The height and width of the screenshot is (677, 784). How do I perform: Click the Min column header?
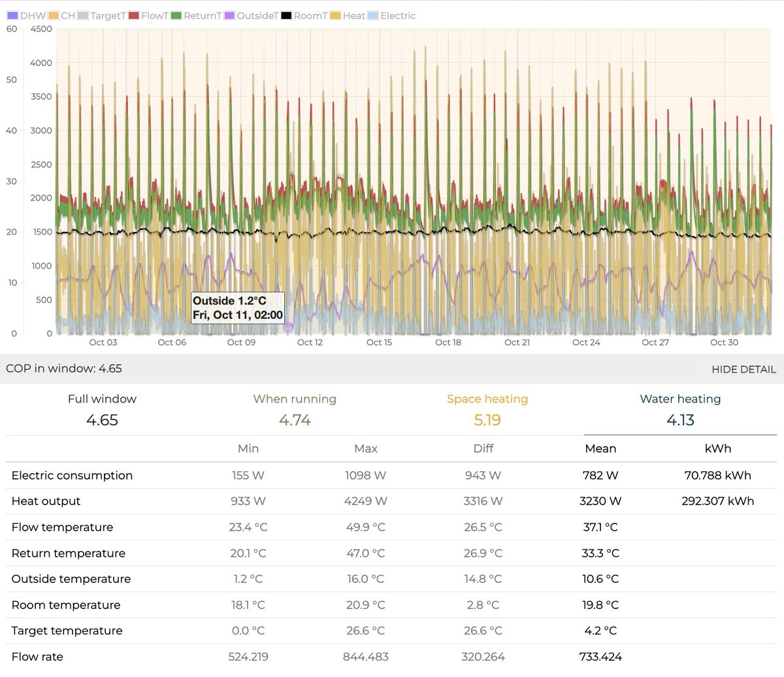point(248,449)
